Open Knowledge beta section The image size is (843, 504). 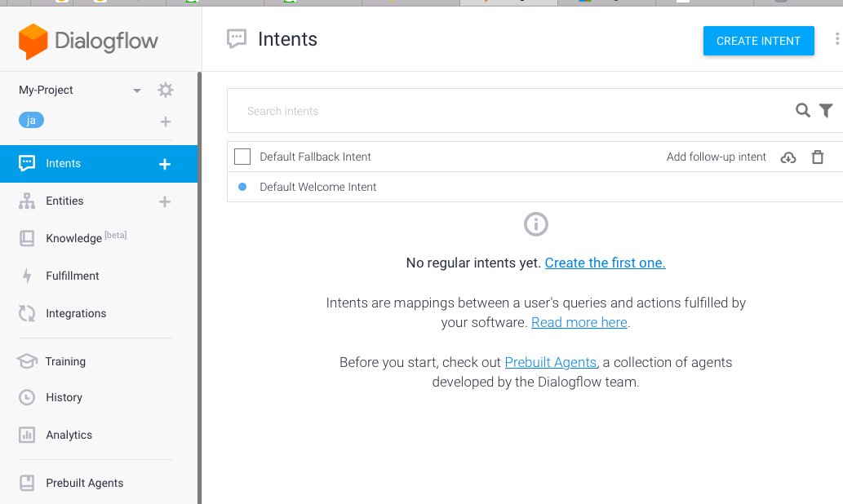tap(86, 238)
